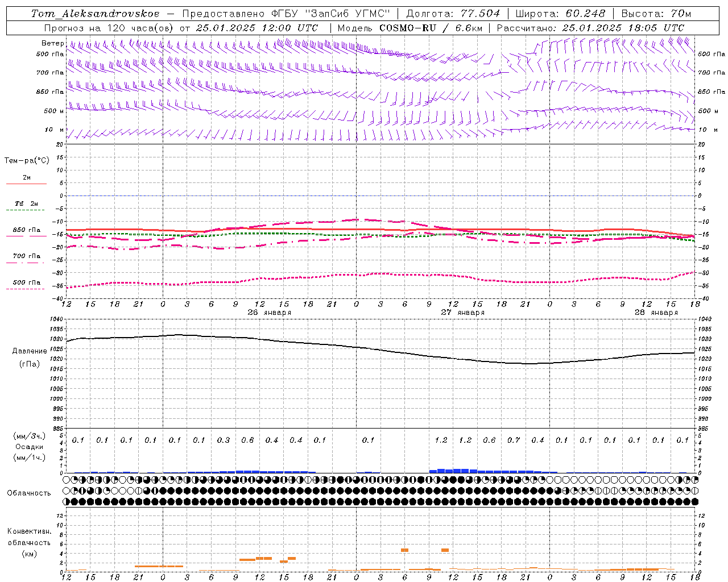Click the (мм/1ч.) unit label
This screenshot has width=728, height=582.
(30, 458)
